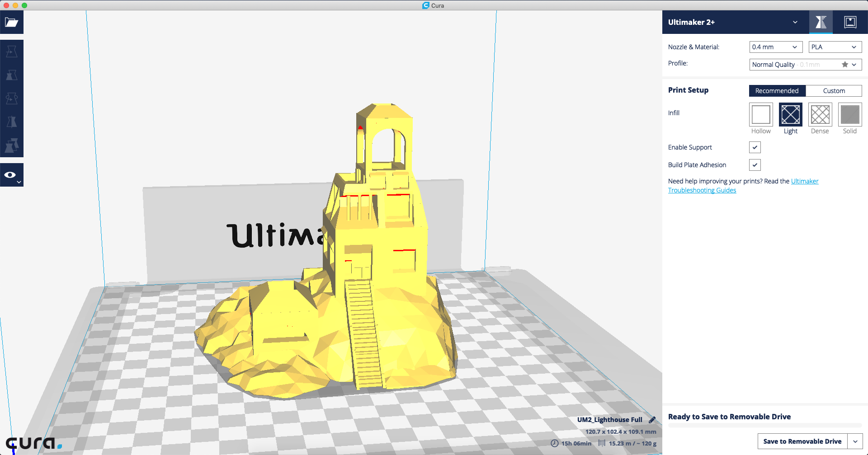The width and height of the screenshot is (868, 455).
Task: Click the clock icon beside print time
Action: point(555,443)
